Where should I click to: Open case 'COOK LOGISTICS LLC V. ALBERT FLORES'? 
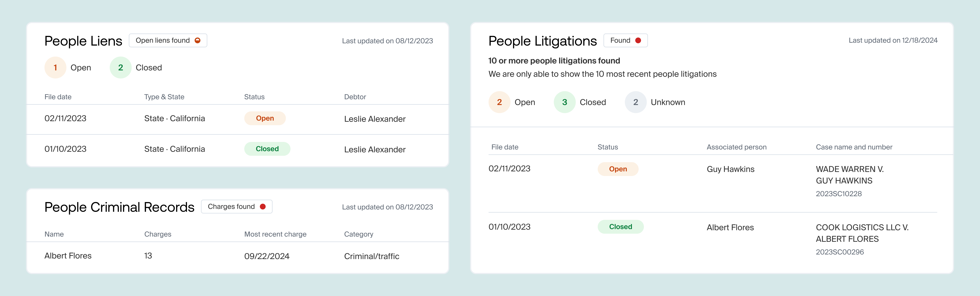pos(862,233)
